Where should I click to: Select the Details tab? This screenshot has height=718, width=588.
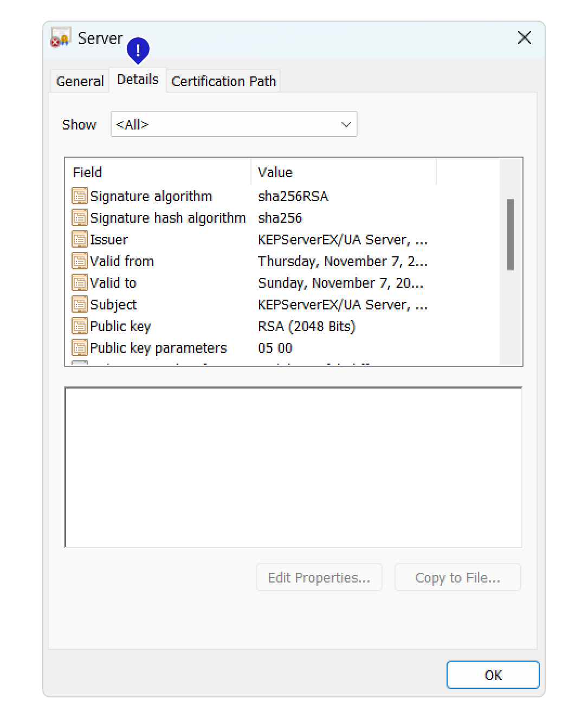tap(138, 80)
